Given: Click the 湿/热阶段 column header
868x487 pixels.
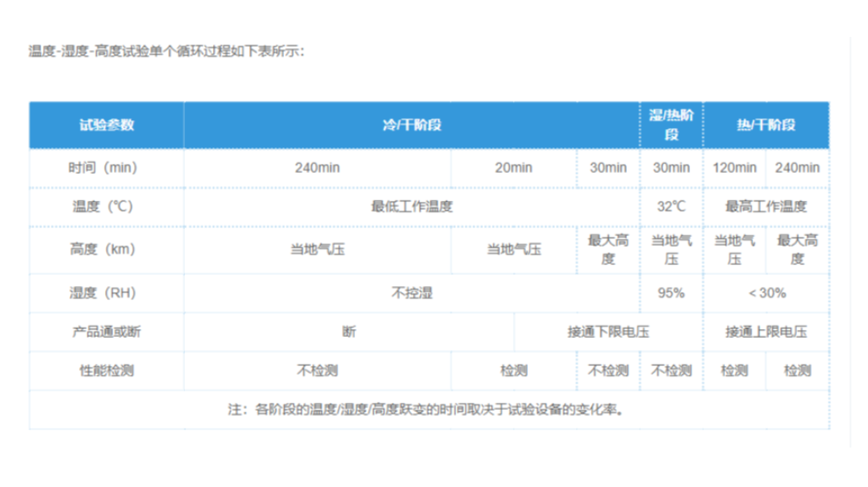Looking at the screenshot, I should pos(671,125).
